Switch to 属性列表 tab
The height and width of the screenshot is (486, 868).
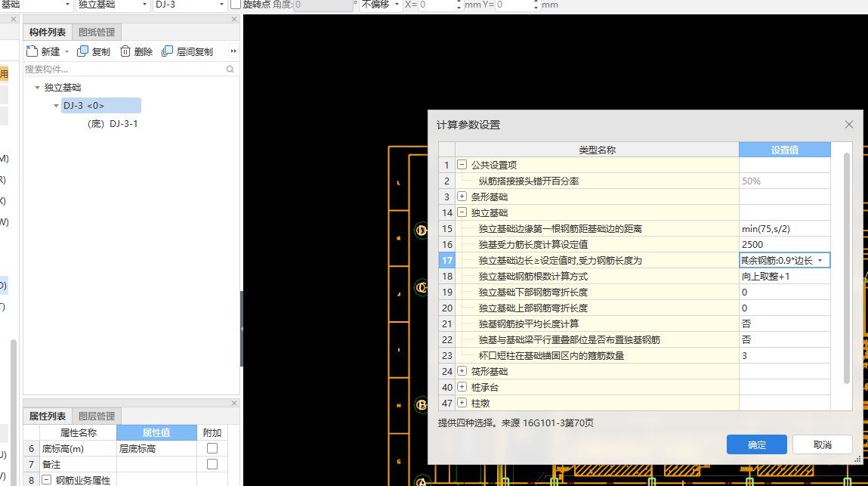click(47, 416)
